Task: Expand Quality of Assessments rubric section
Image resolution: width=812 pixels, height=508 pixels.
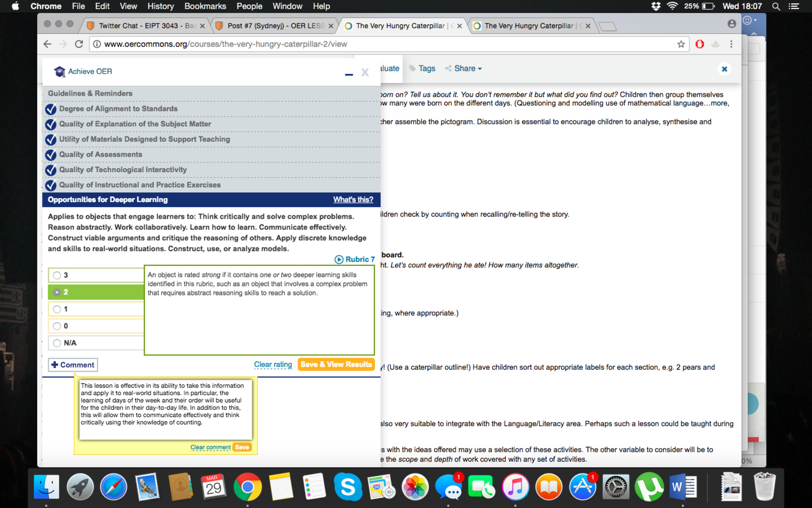Action: point(100,154)
